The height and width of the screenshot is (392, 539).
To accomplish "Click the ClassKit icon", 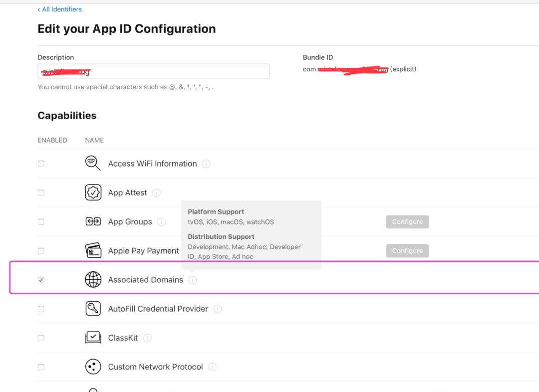I will (93, 338).
